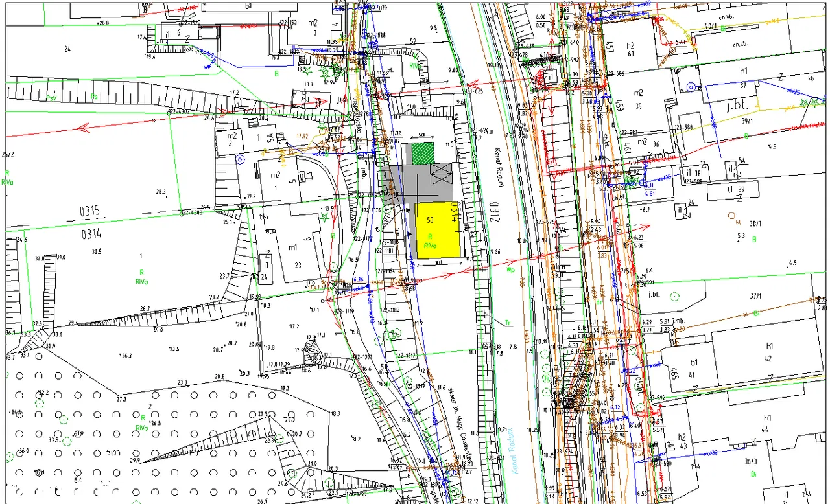
Task: Click the yellow highlighted parcel 53
Action: click(x=437, y=231)
